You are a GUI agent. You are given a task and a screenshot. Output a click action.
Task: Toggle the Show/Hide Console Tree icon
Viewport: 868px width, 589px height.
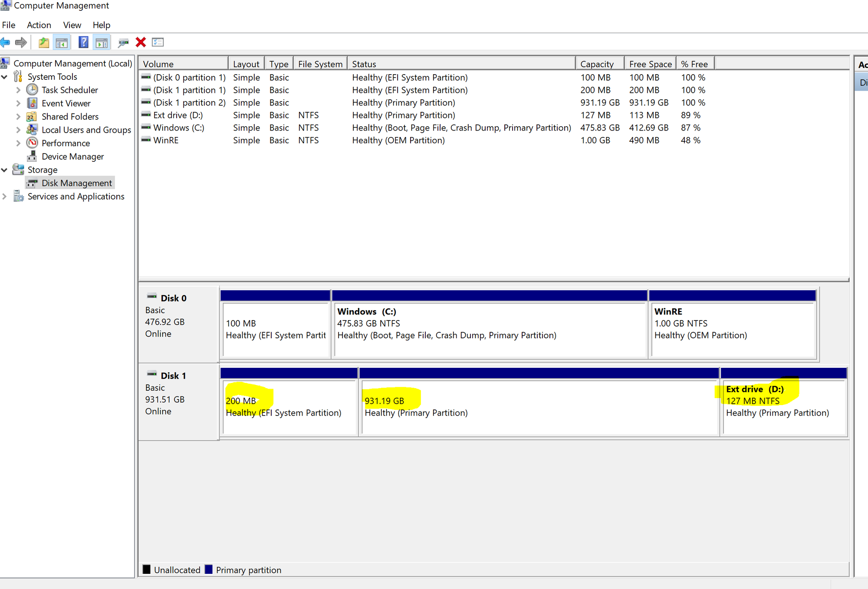pyautogui.click(x=62, y=43)
